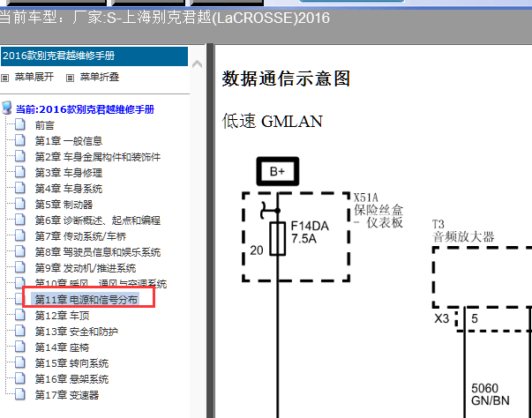Click the page icon next to 前言

click(x=20, y=124)
